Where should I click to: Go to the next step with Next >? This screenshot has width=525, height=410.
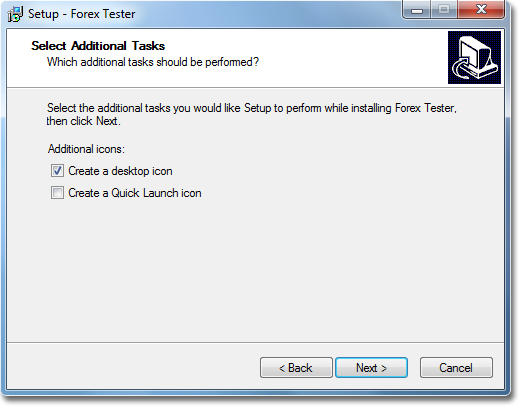pyautogui.click(x=371, y=368)
